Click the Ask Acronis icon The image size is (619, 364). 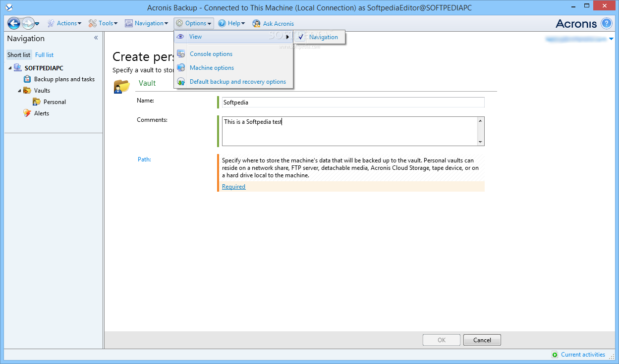(x=256, y=24)
